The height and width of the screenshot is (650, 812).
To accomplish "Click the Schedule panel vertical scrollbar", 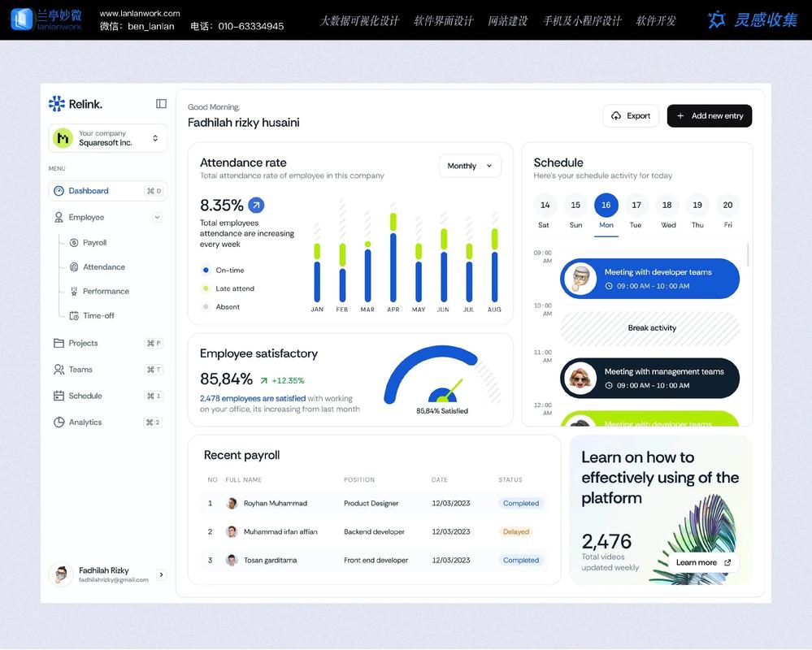I will [x=748, y=254].
